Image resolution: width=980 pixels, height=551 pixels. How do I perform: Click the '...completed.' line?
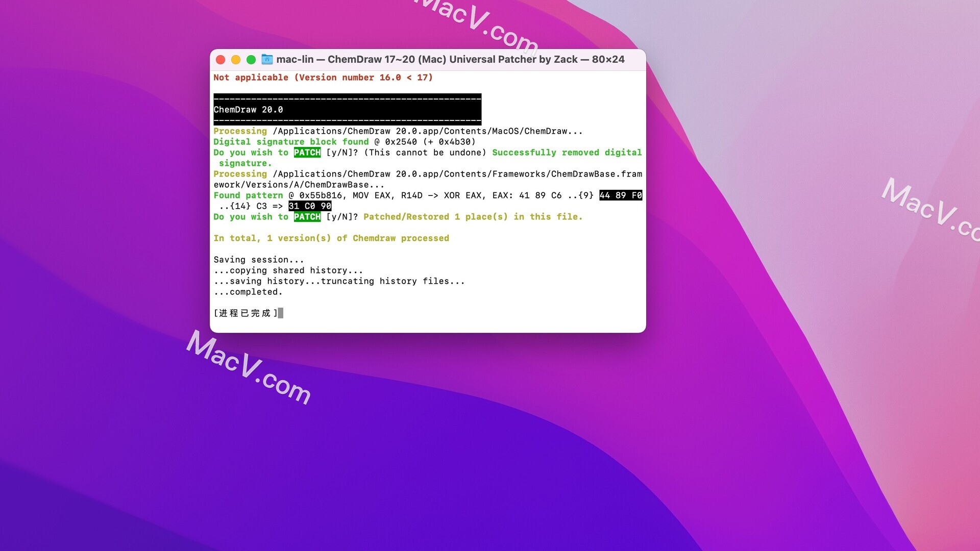pos(248,292)
